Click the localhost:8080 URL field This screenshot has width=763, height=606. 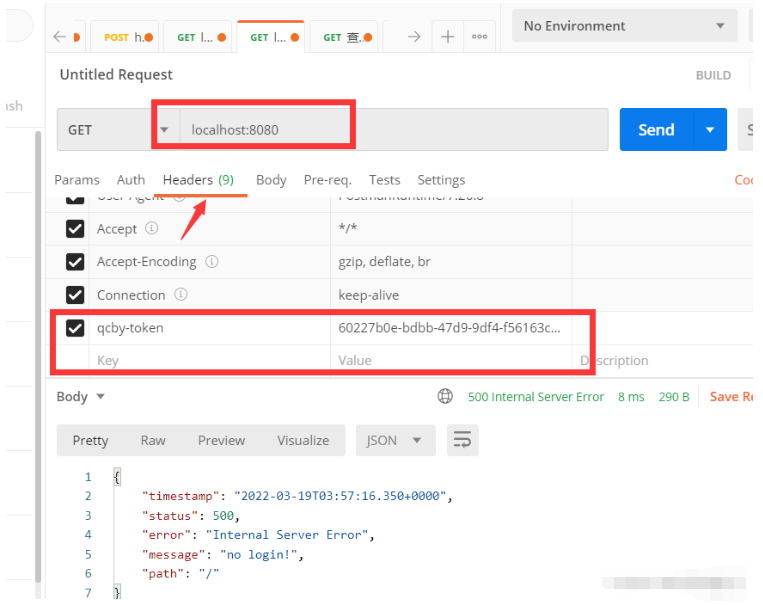394,130
